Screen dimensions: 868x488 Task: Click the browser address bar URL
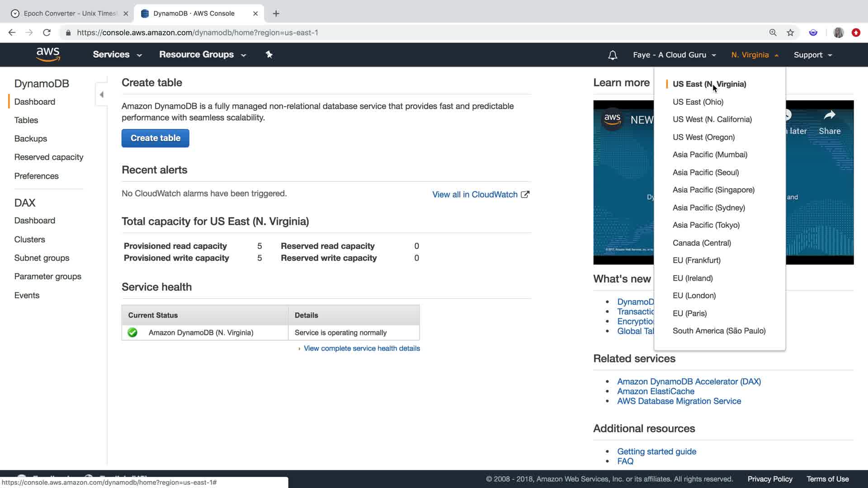pyautogui.click(x=197, y=33)
